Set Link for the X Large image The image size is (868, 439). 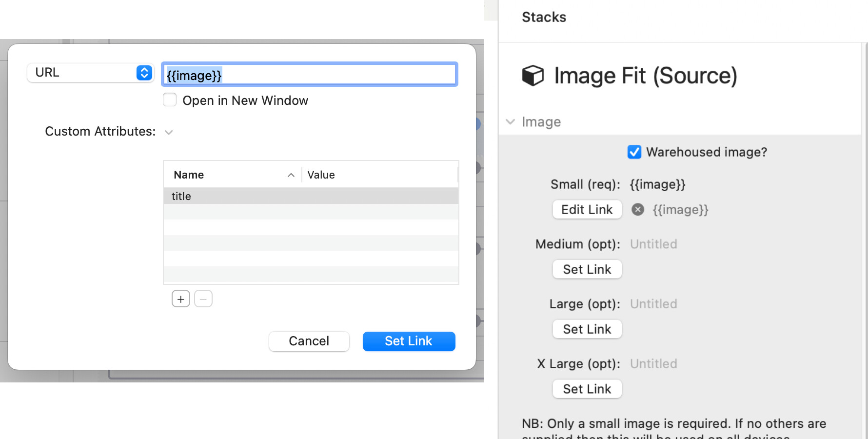click(x=587, y=389)
